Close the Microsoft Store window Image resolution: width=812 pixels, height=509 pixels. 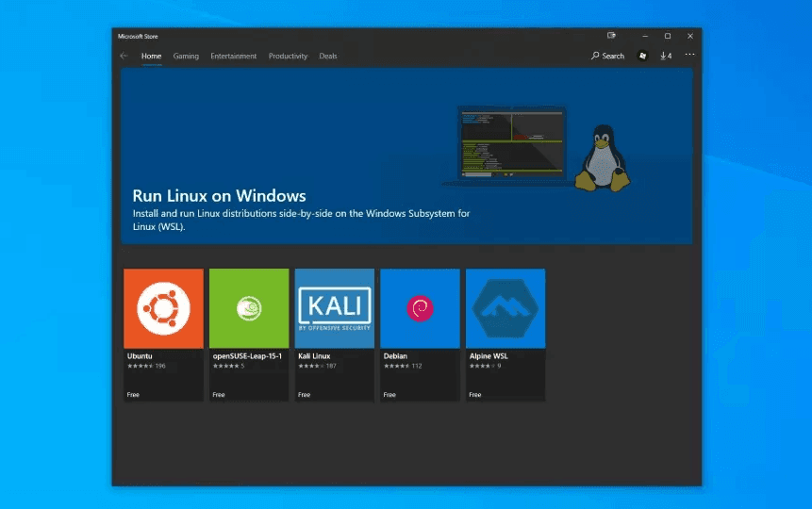[690, 36]
